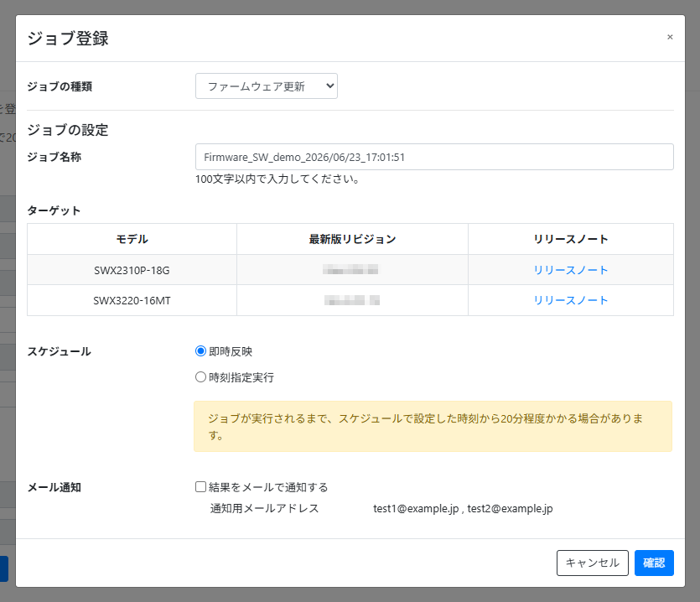This screenshot has width=700, height=602.
Task: Click the ジョブ登録 dialog title
Action: point(68,39)
